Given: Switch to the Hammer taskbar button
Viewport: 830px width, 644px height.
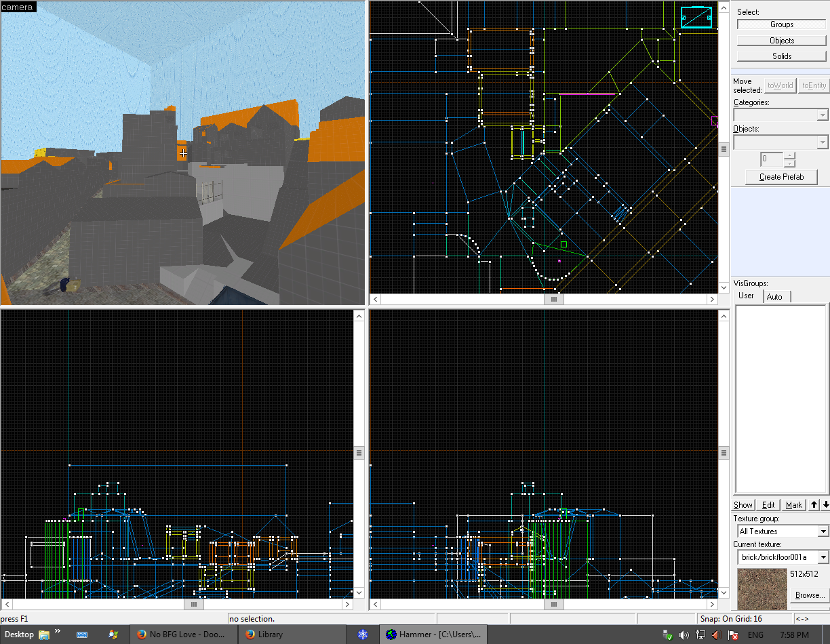Looking at the screenshot, I should pyautogui.click(x=434, y=635).
